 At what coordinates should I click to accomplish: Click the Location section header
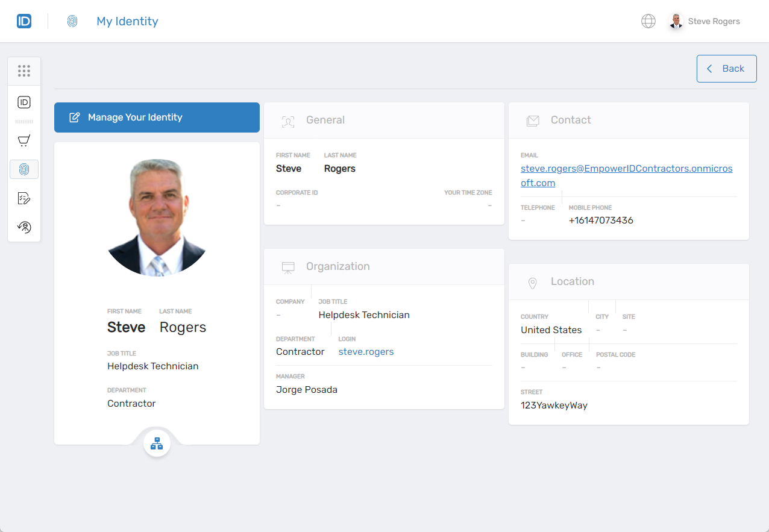[x=572, y=282]
